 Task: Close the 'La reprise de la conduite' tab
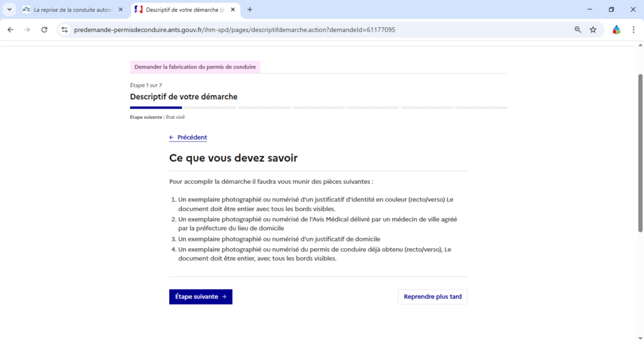coord(121,10)
